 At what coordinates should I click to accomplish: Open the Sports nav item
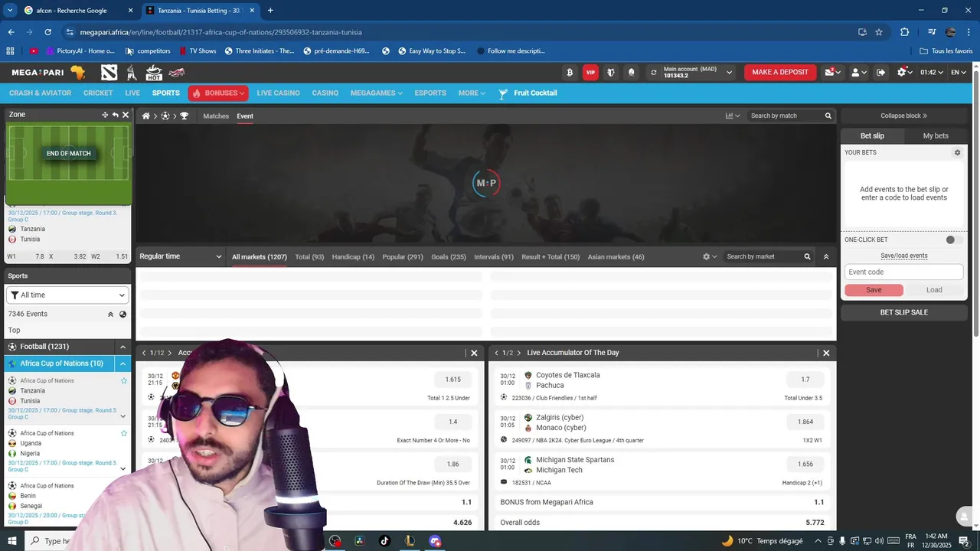[x=165, y=93]
